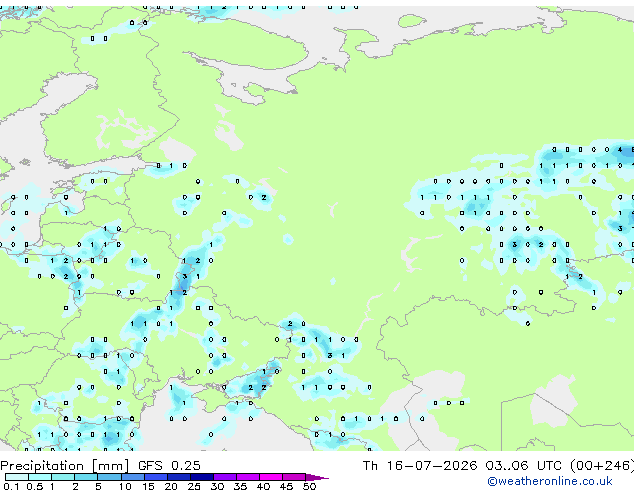Click the '0.5' legend scale label
The image size is (634, 490).
pyautogui.click(x=35, y=486)
